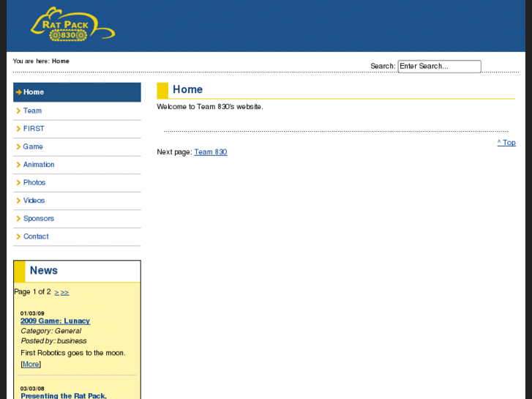Open the Presenting the Rat Pack article
The image size is (532, 399).
64,395
